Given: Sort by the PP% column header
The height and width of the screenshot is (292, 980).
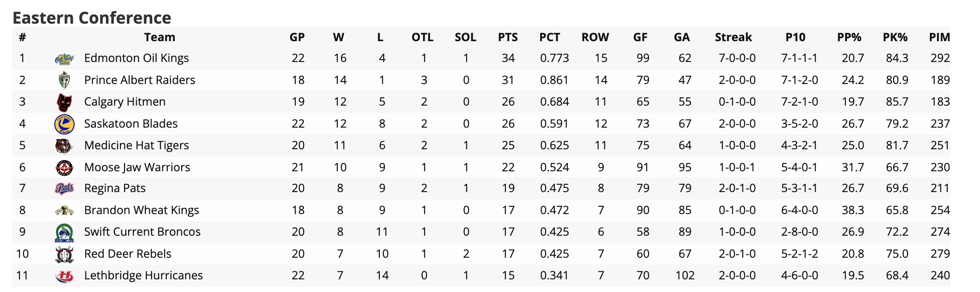Looking at the screenshot, I should (x=849, y=38).
